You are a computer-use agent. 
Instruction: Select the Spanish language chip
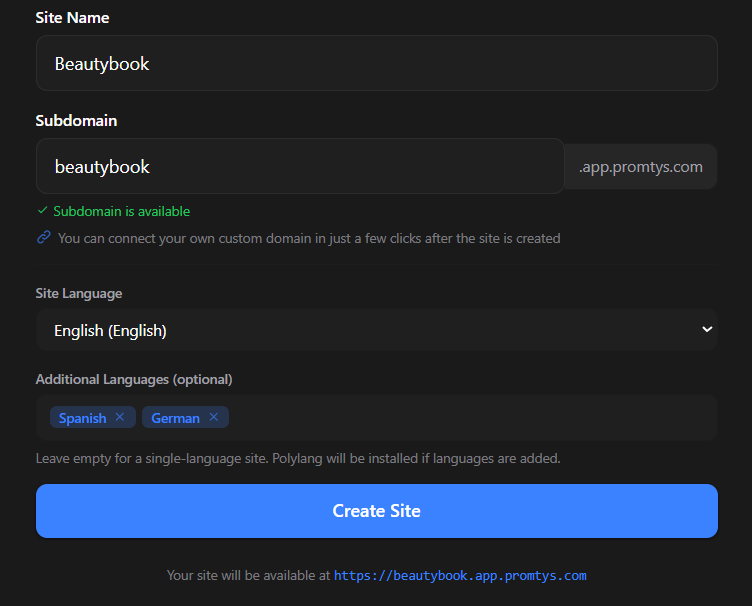click(x=82, y=418)
